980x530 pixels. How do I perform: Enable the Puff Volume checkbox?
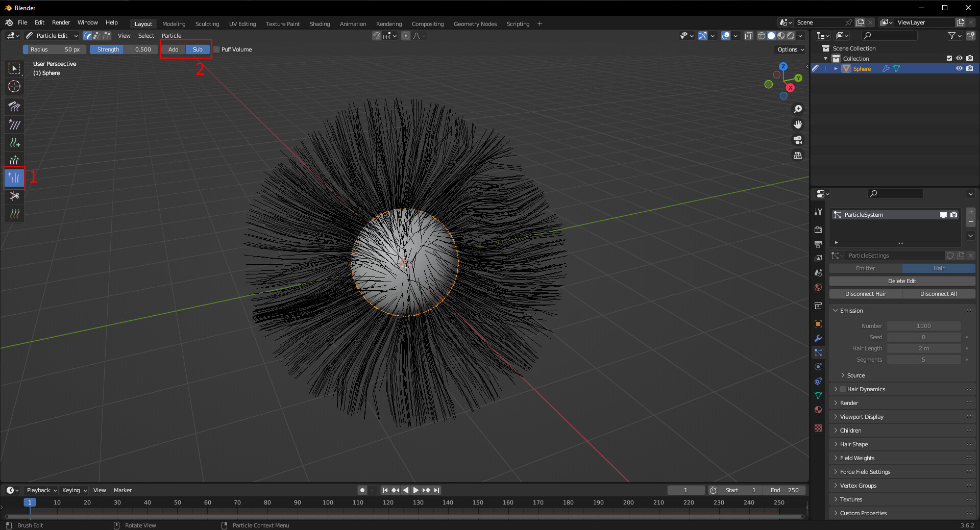coord(216,49)
